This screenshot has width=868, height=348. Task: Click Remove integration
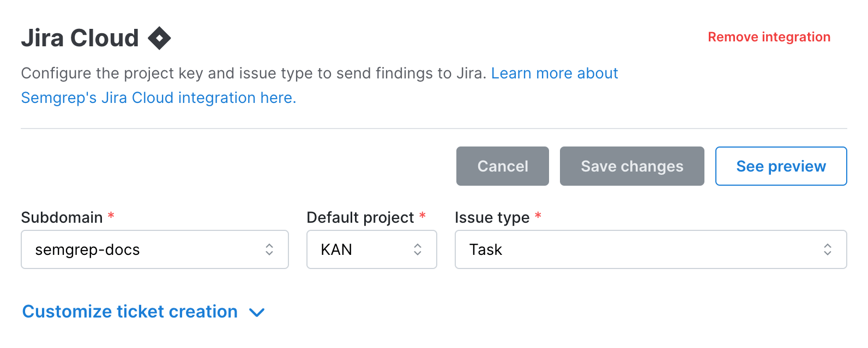tap(769, 36)
